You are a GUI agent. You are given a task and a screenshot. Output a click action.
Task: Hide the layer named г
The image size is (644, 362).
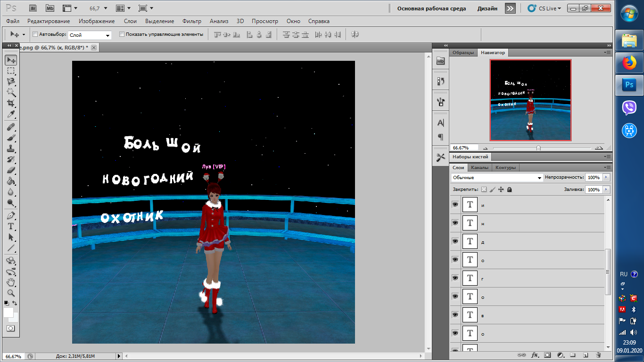point(455,278)
